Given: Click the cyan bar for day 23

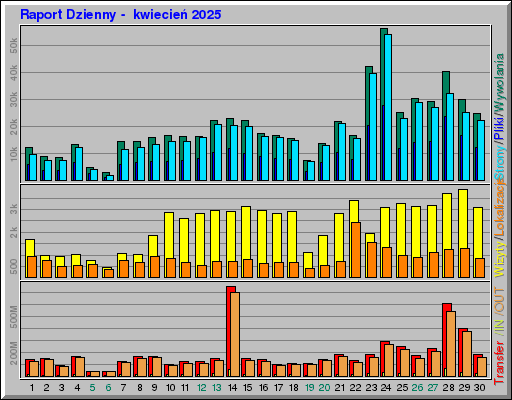Looking at the screenshot, I should coord(373,127).
